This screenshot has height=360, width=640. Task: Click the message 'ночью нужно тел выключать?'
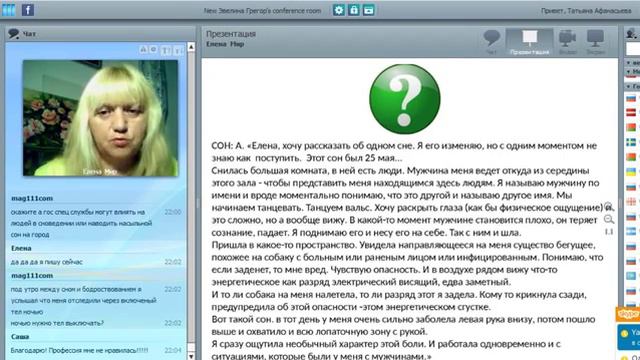pos(57,323)
